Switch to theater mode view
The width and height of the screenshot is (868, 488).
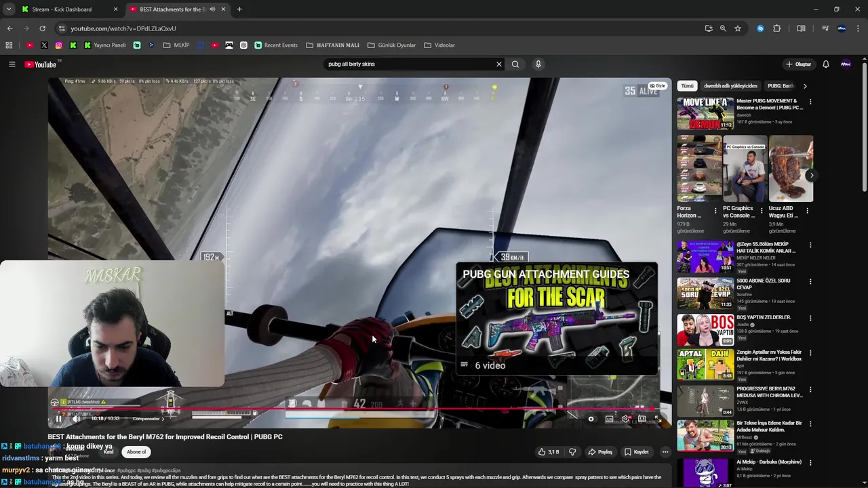point(642,419)
